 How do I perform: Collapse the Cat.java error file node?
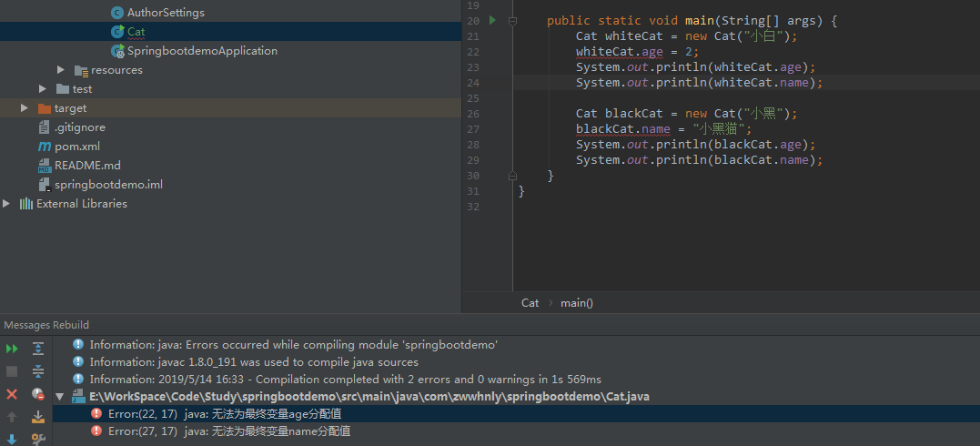pyautogui.click(x=60, y=397)
